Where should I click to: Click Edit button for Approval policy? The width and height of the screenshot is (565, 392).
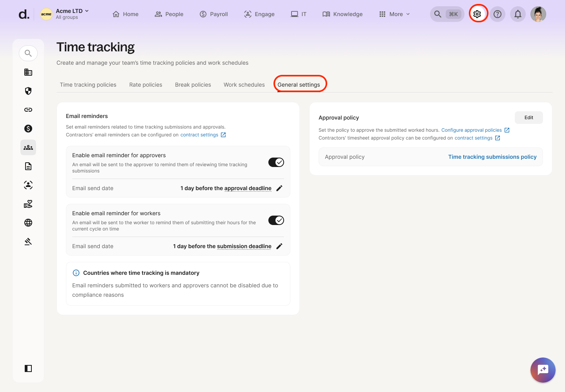pos(529,118)
